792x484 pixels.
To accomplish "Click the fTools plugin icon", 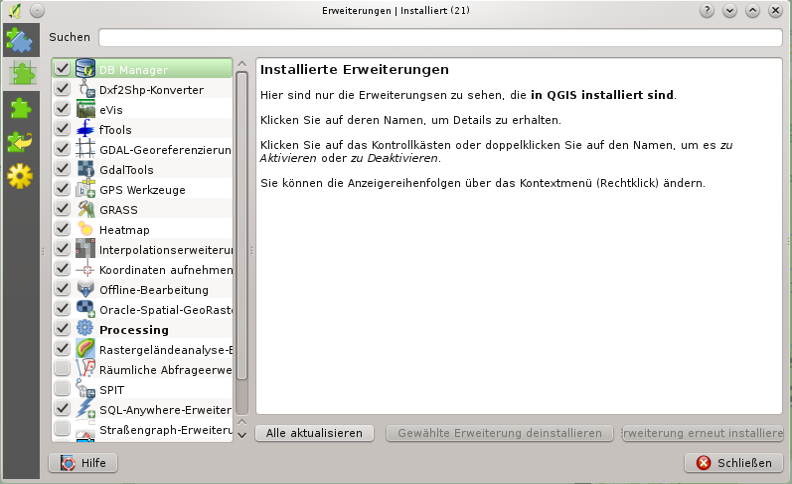I will pos(85,129).
